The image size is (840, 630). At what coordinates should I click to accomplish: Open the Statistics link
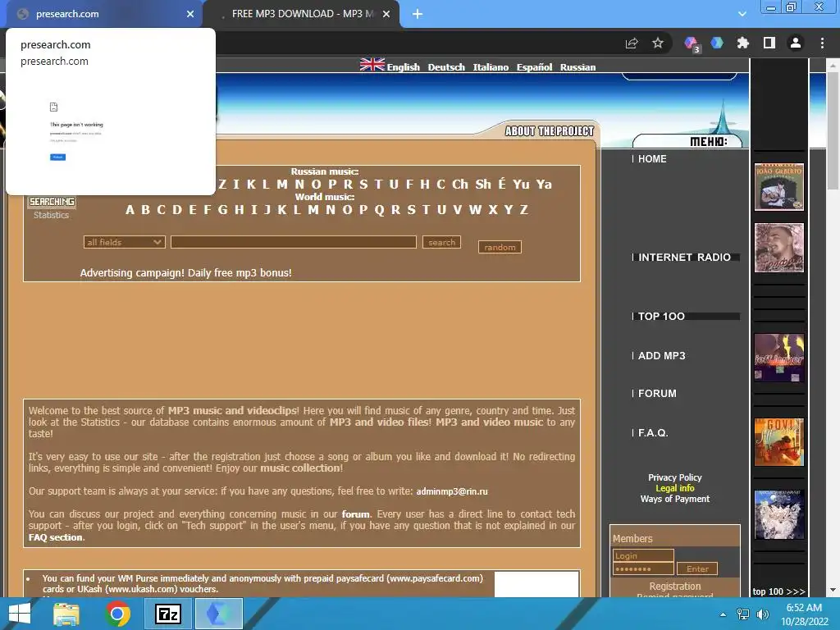coord(51,215)
